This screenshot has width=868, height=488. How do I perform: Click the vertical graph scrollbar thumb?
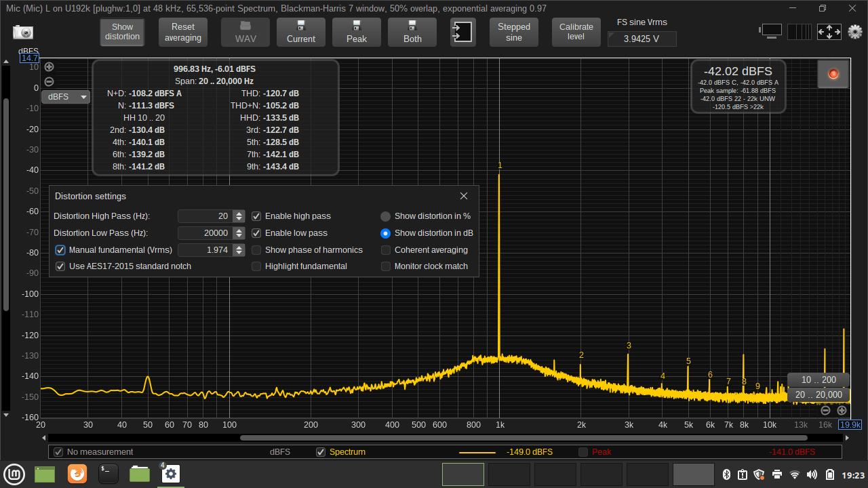6,205
